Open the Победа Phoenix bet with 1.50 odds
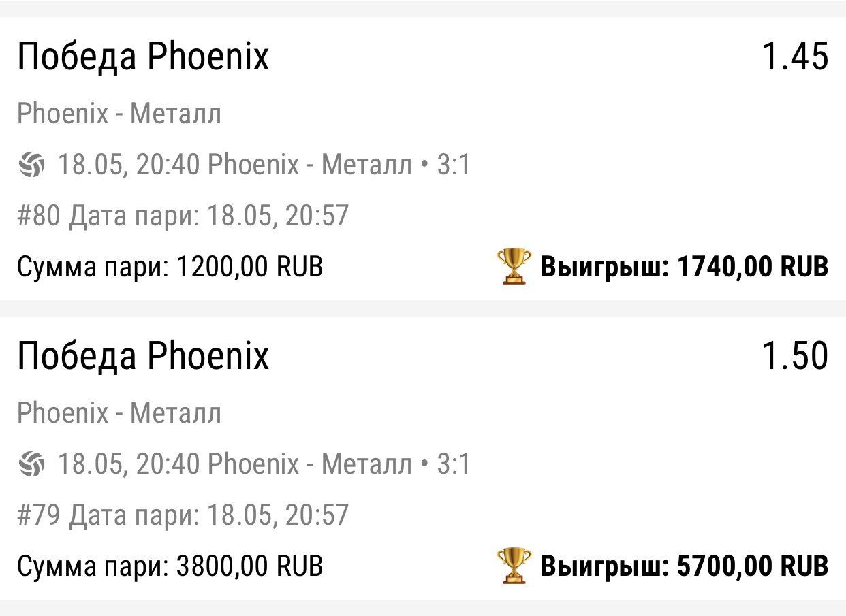Screen dimensions: 846x616 pyautogui.click(x=143, y=357)
